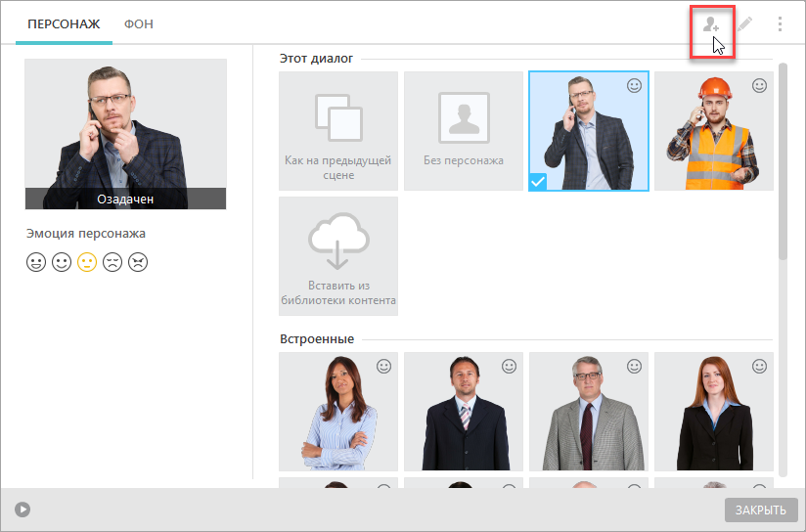Open emotions smiley on gray-haired man tile
The width and height of the screenshot is (806, 532).
[x=634, y=366]
